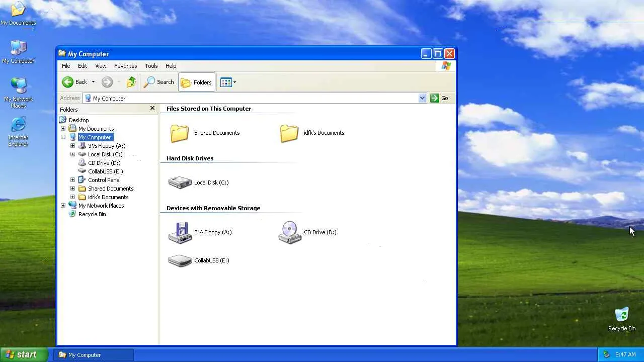Screen dimensions: 644x362
Task: Select idfk's Documents folder icon
Action: click(x=289, y=133)
